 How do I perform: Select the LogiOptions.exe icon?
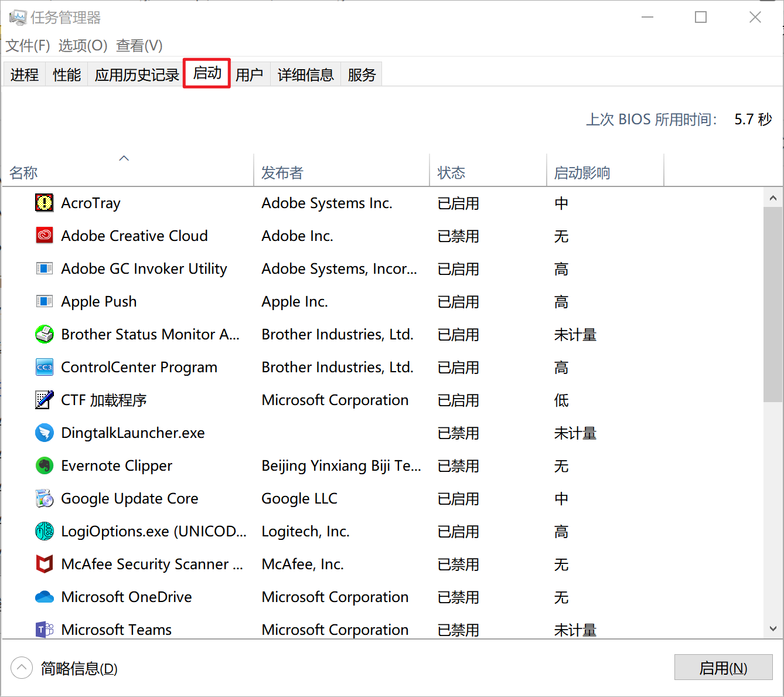point(45,531)
